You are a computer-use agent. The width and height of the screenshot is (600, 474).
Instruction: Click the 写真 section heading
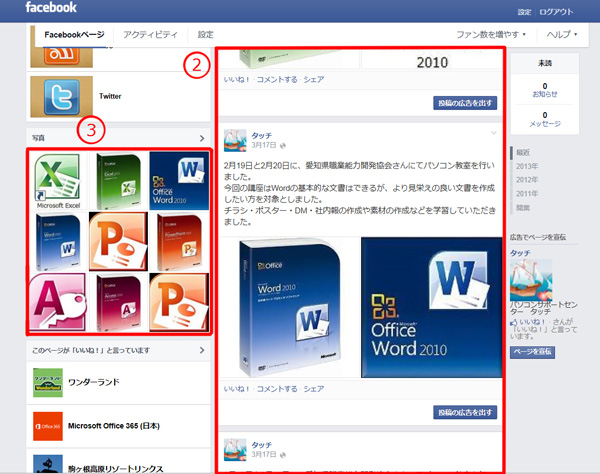click(38, 138)
